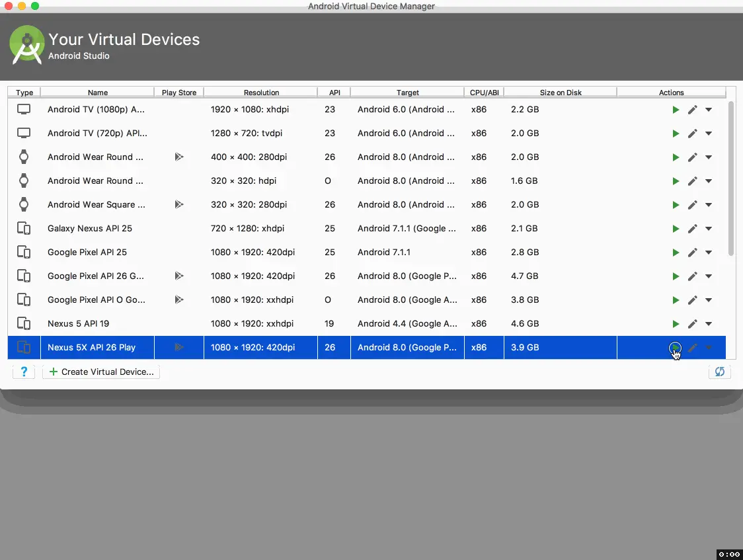Click the Play Store icon for Google Pixel API 26

click(178, 276)
